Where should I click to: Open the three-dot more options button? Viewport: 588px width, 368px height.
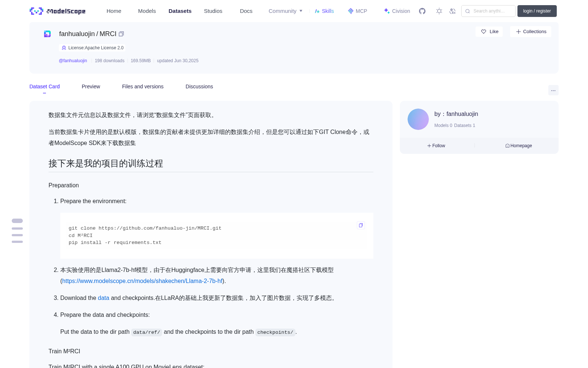click(x=553, y=90)
